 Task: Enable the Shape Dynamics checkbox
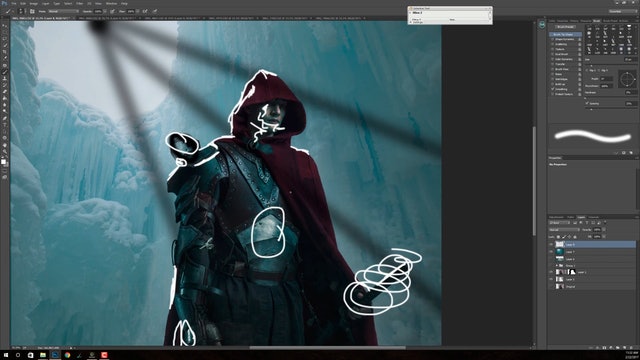pos(553,40)
